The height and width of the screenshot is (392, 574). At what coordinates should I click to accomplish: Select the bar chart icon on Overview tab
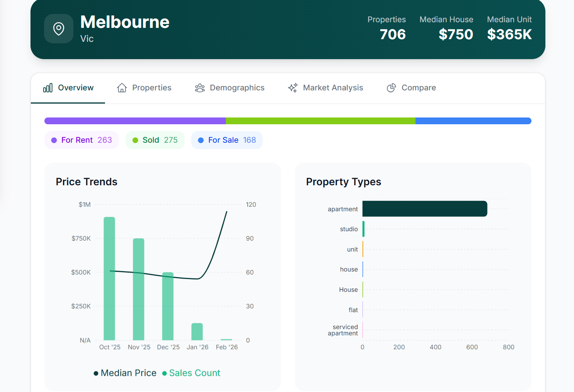pyautogui.click(x=48, y=87)
